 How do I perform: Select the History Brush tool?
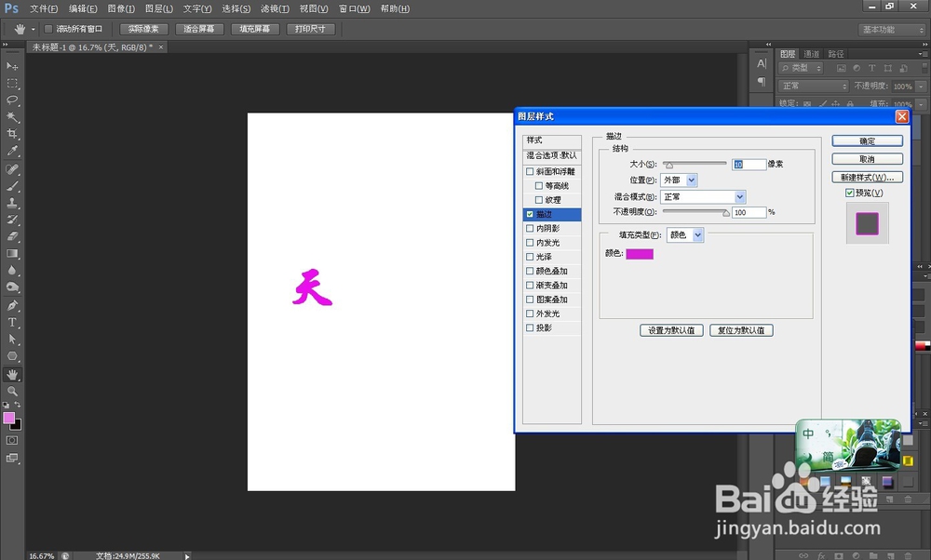[x=12, y=220]
